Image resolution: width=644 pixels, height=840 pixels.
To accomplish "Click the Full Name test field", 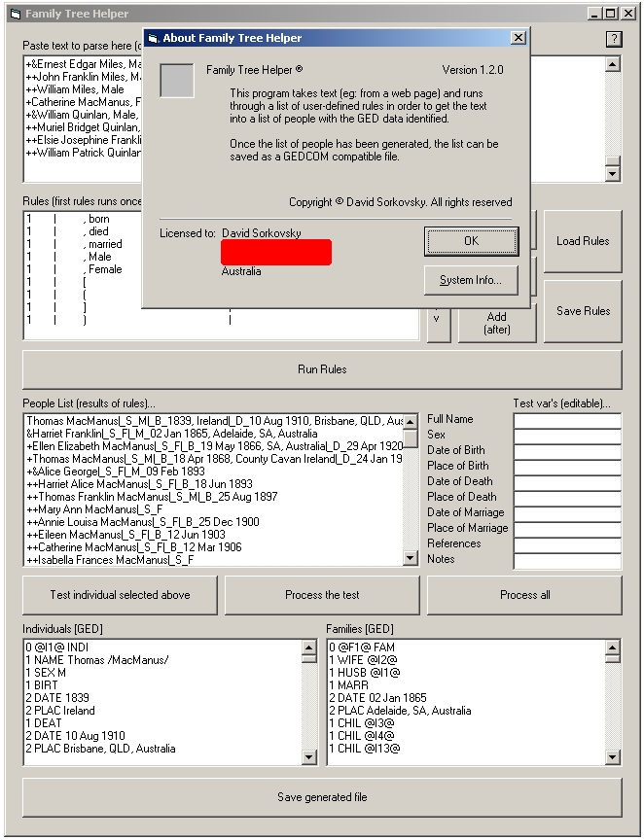I will pos(567,421).
